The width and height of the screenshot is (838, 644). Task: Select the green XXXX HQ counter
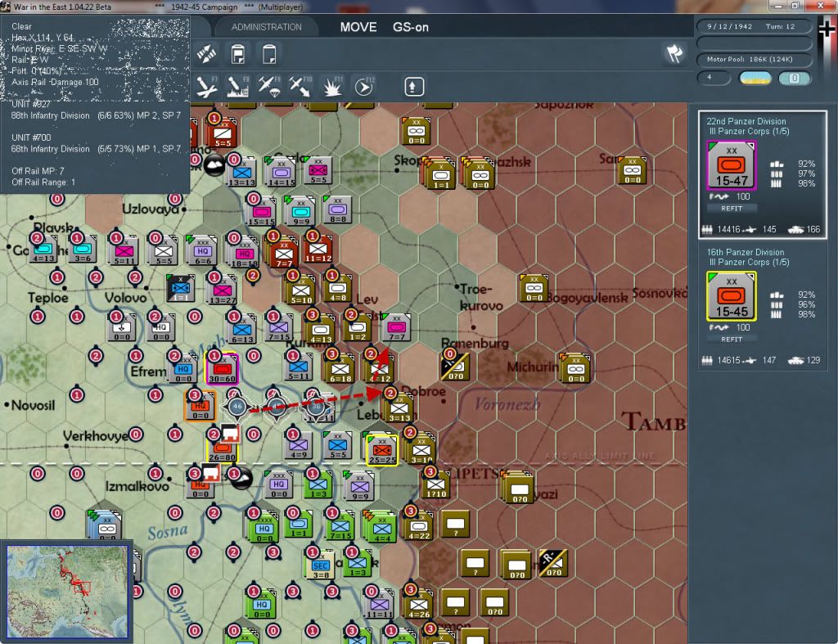click(x=264, y=526)
